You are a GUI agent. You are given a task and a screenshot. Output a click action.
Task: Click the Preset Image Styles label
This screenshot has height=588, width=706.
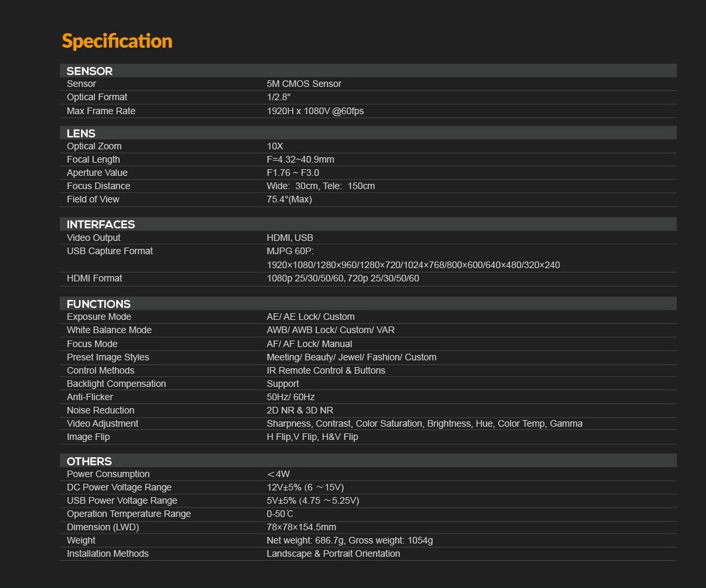(x=108, y=358)
